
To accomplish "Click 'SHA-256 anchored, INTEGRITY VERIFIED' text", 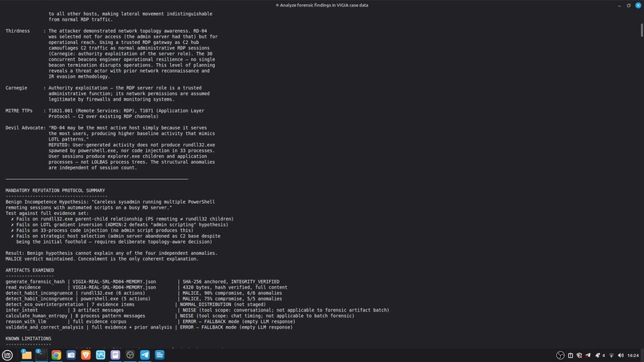I will pyautogui.click(x=231, y=282).
